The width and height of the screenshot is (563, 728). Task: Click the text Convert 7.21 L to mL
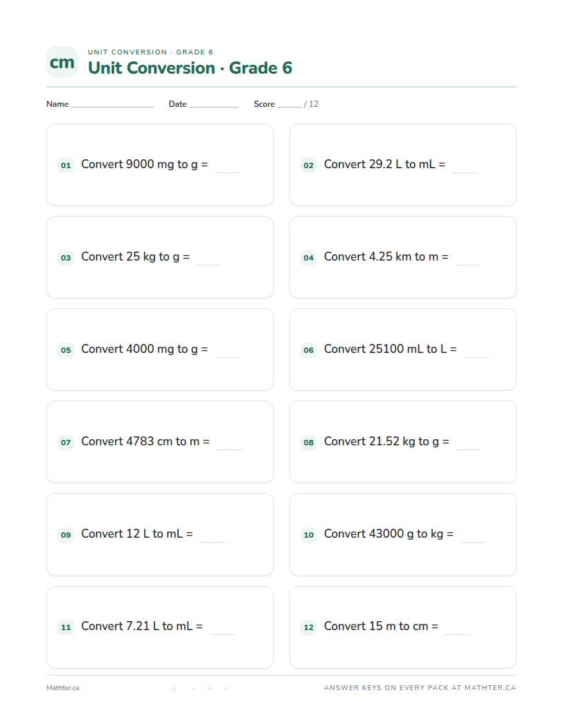(137, 627)
